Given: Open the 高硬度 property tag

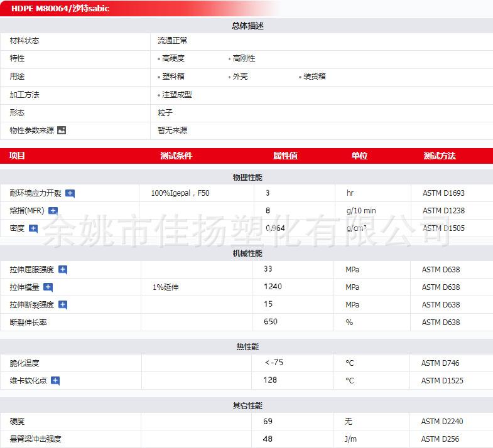Looking at the screenshot, I should click(x=173, y=58).
